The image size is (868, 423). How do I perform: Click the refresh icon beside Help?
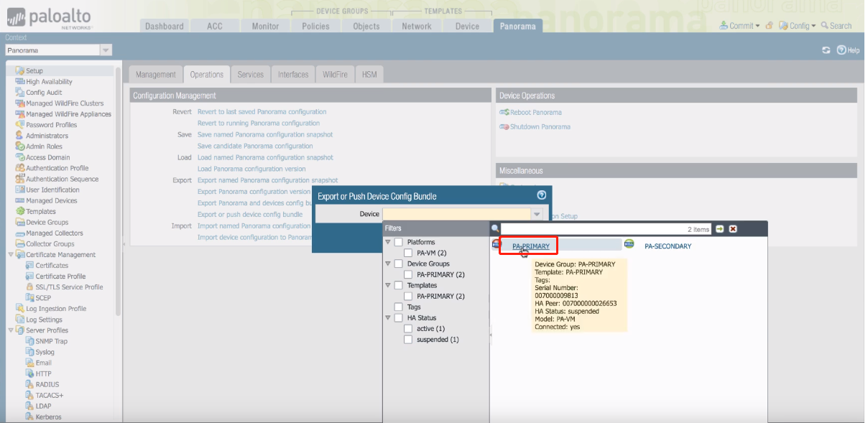826,50
